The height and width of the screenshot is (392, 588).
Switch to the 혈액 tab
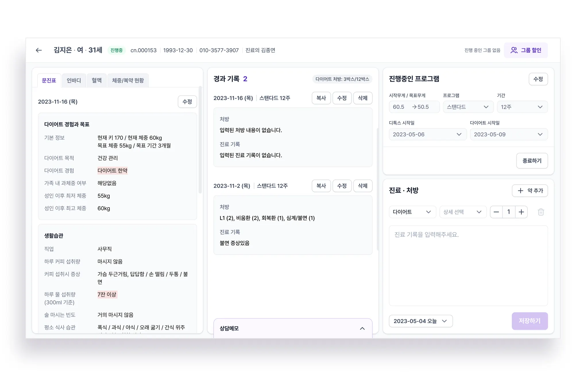96,80
